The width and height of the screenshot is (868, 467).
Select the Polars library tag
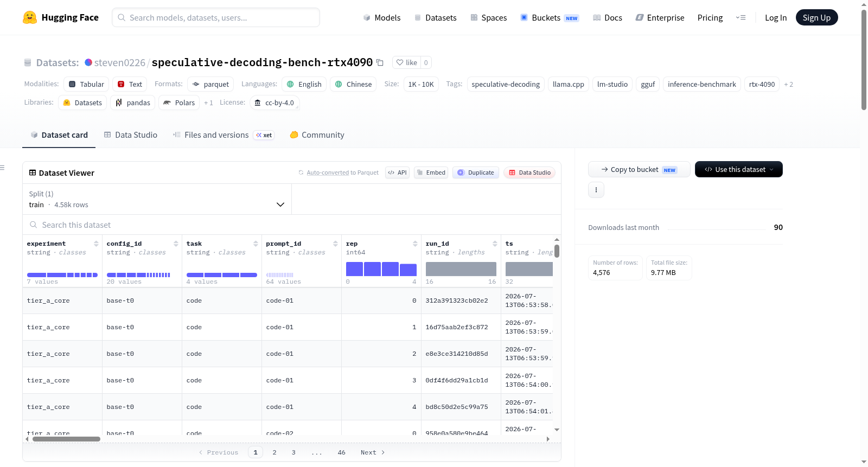tap(179, 103)
